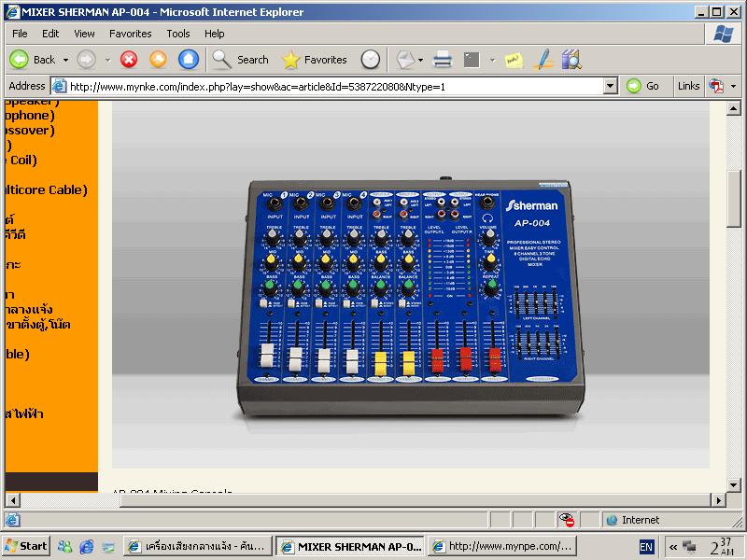Image resolution: width=747 pixels, height=560 pixels.
Task: Expand the address bar dropdown list
Action: tap(611, 86)
